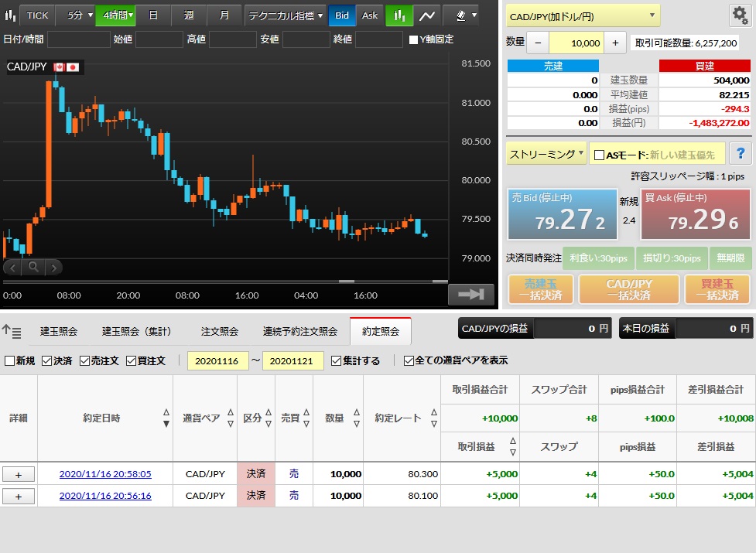Click the chart horizontal scrollbar
The image size is (756, 553).
coord(225,282)
